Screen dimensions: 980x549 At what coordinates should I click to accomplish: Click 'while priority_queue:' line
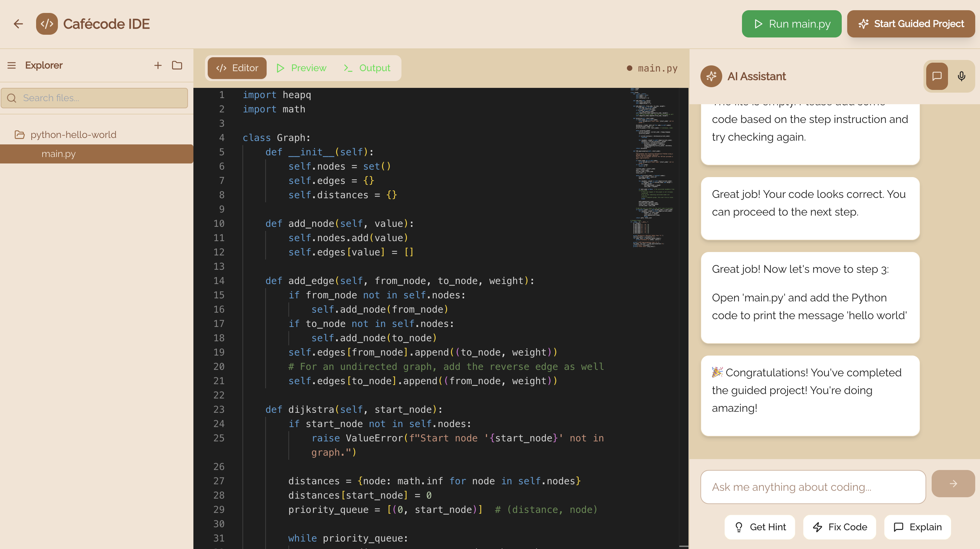[348, 538]
